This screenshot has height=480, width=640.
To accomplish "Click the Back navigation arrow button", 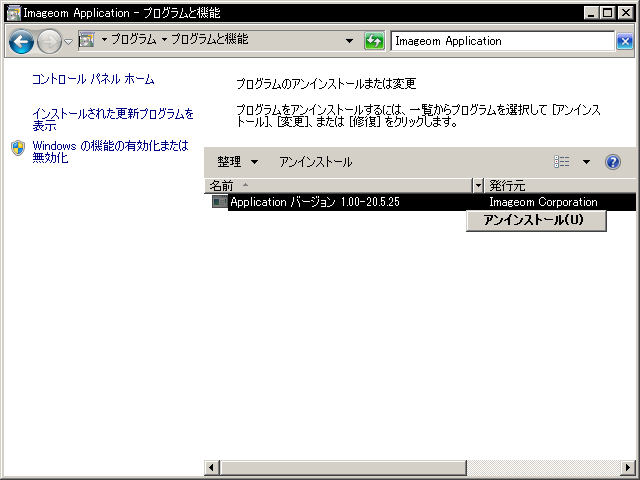I will [21, 42].
